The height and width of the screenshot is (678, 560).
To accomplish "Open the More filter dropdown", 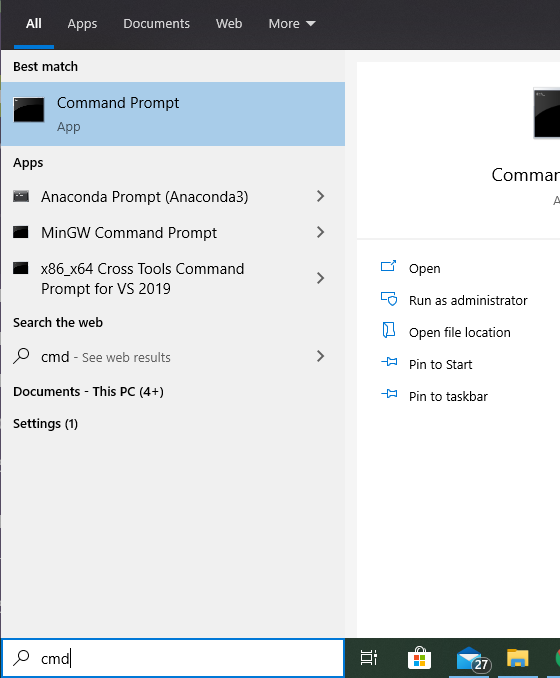I will click(x=292, y=23).
